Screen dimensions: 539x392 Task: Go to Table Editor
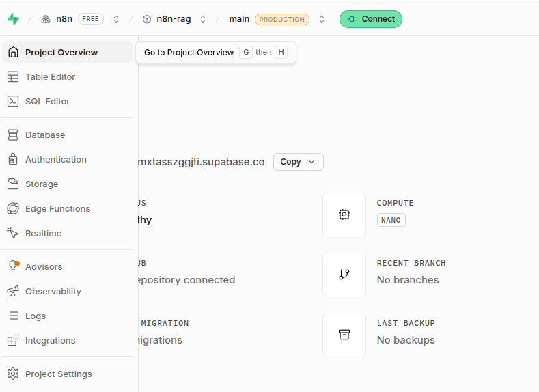(x=68, y=77)
